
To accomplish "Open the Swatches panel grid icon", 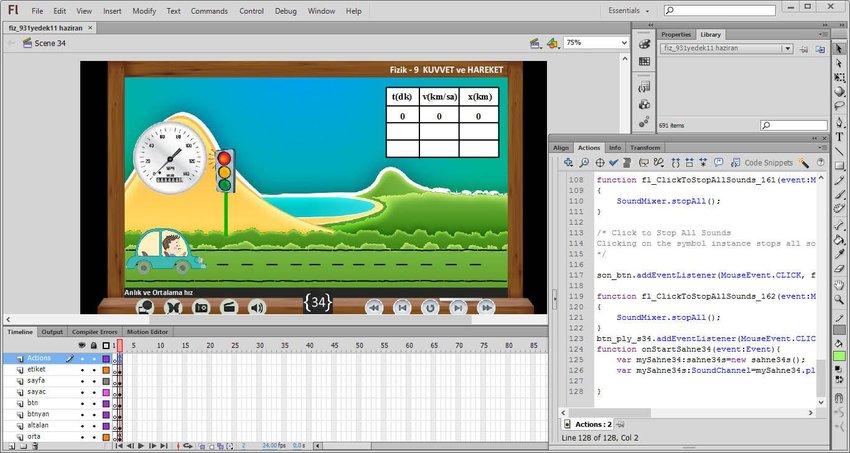I will [x=645, y=61].
